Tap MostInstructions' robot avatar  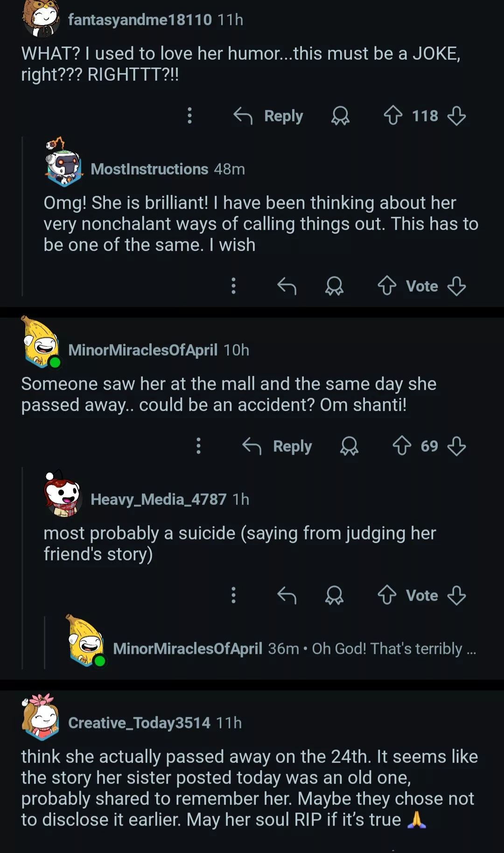point(63,163)
